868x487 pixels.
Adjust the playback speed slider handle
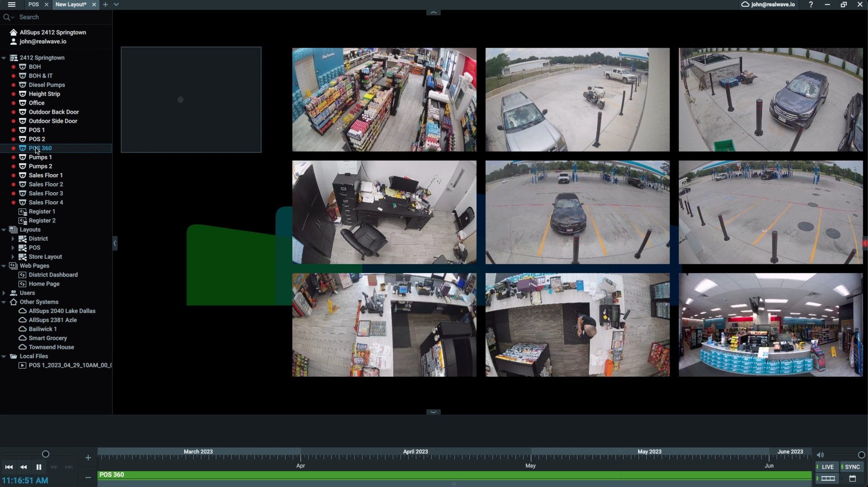46,454
